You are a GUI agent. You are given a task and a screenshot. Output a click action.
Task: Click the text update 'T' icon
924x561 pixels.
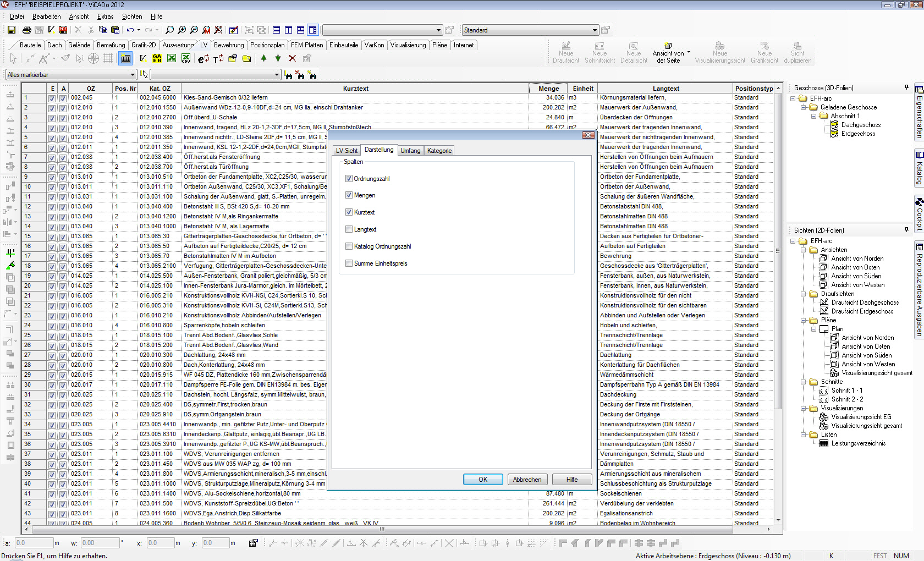(x=218, y=58)
